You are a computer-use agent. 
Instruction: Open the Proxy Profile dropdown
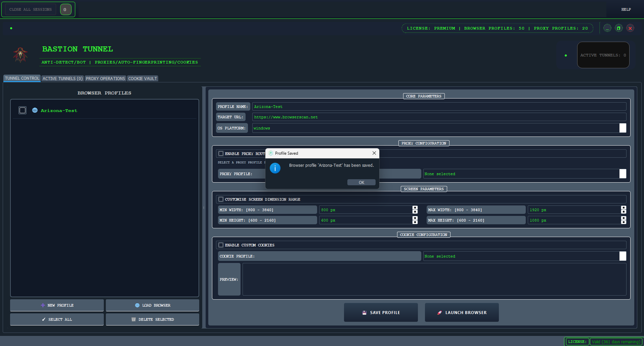pos(622,174)
